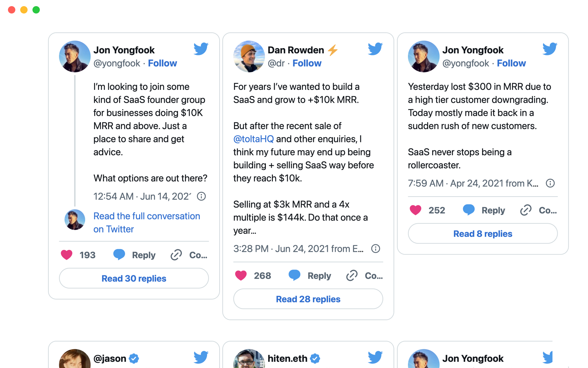This screenshot has width=588, height=368.
Task: Follow Dan Rowden
Action: pyautogui.click(x=307, y=63)
